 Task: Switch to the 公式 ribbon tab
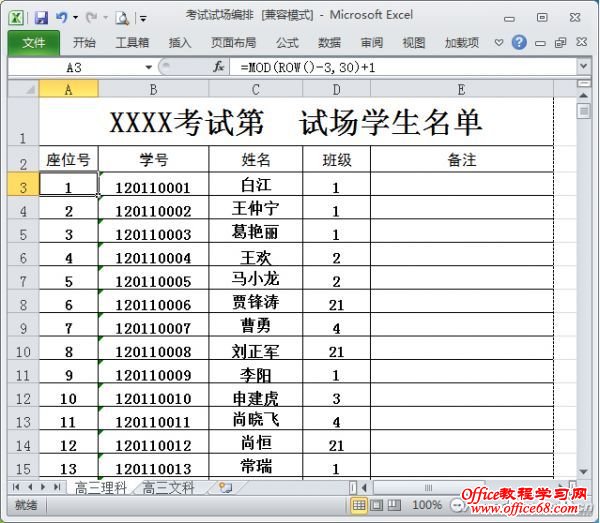pyautogui.click(x=287, y=42)
